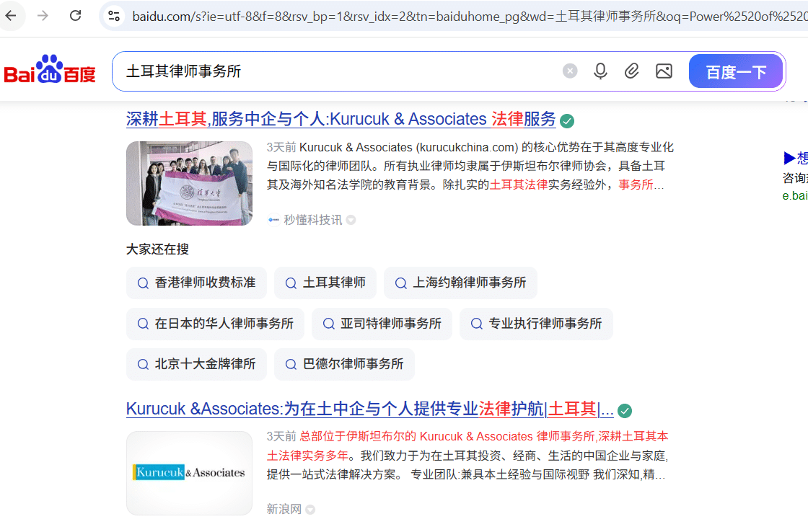Open site information icon in address bar
Viewport: 808px width, 532px height.
[113, 16]
